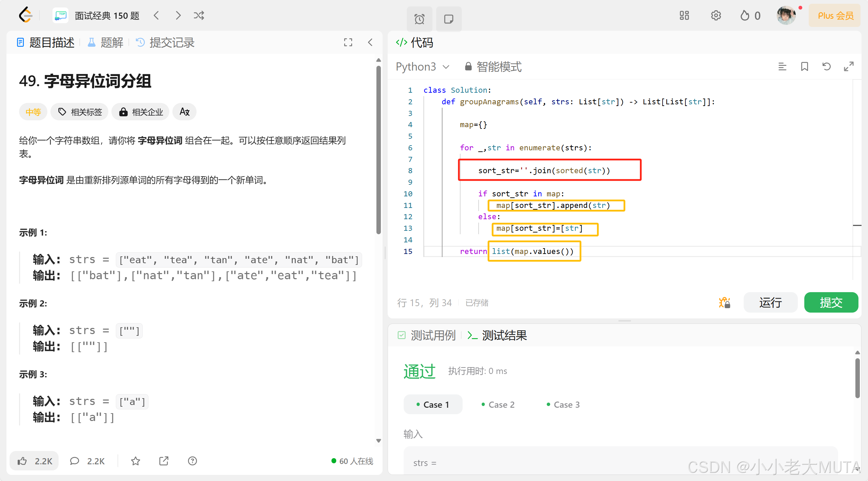This screenshot has height=481, width=868.
Task: Expand code editor to fullscreen
Action: coord(849,66)
